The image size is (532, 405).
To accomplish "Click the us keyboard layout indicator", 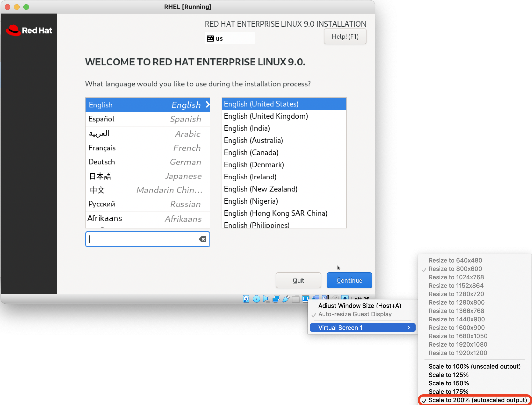I will point(230,38).
